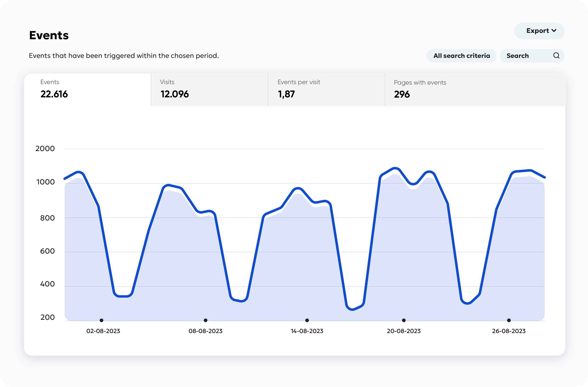The width and height of the screenshot is (588, 387).
Task: Switch to the Visits tab
Action: click(209, 90)
